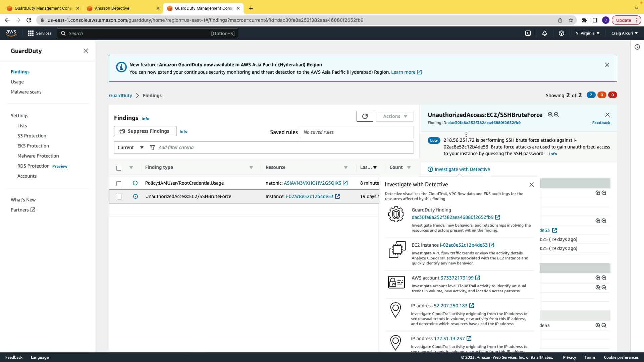
Task: Click zoom-in filter icon beside finding title
Action: click(x=550, y=115)
